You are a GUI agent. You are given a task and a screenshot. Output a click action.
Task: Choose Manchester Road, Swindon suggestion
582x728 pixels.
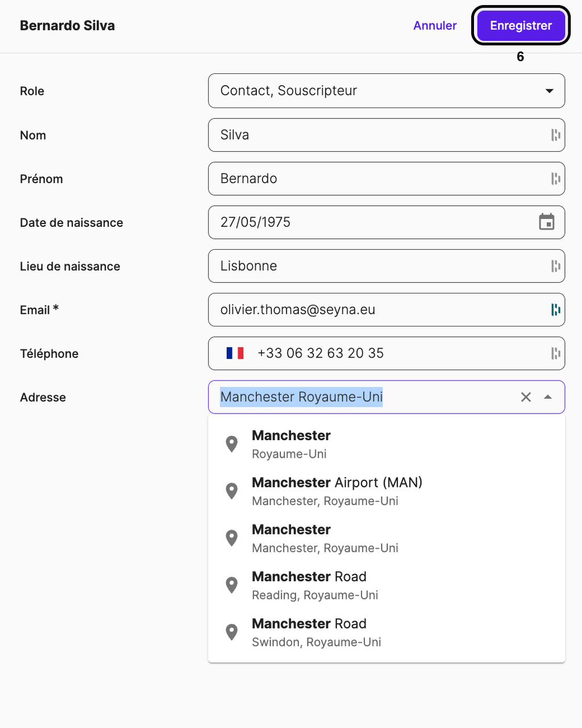tap(386, 632)
